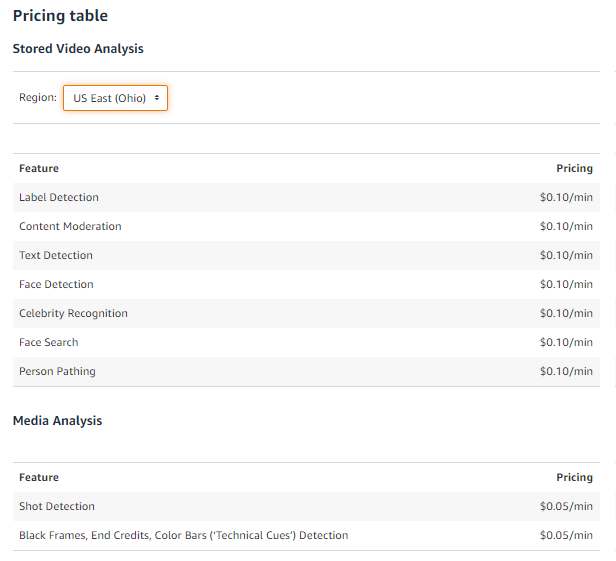Click Feature header in Stored Video table

39,169
